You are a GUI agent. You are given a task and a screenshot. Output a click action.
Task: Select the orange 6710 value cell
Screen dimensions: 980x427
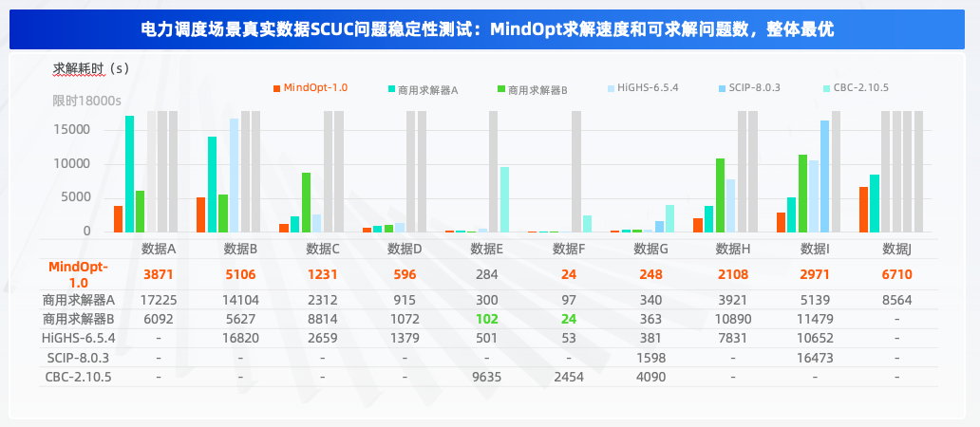click(896, 274)
